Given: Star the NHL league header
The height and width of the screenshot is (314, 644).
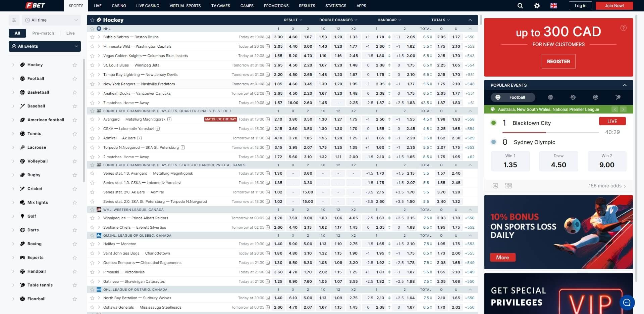Looking at the screenshot, I should 92,29.
